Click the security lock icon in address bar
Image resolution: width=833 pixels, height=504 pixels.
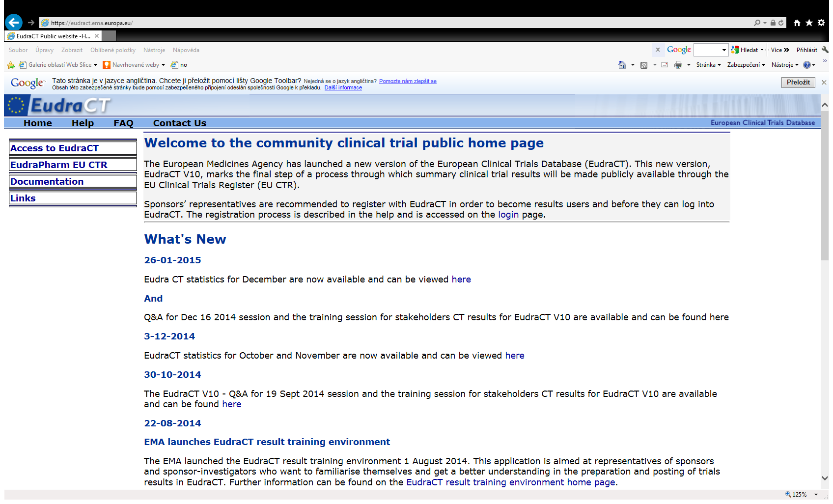coord(773,23)
